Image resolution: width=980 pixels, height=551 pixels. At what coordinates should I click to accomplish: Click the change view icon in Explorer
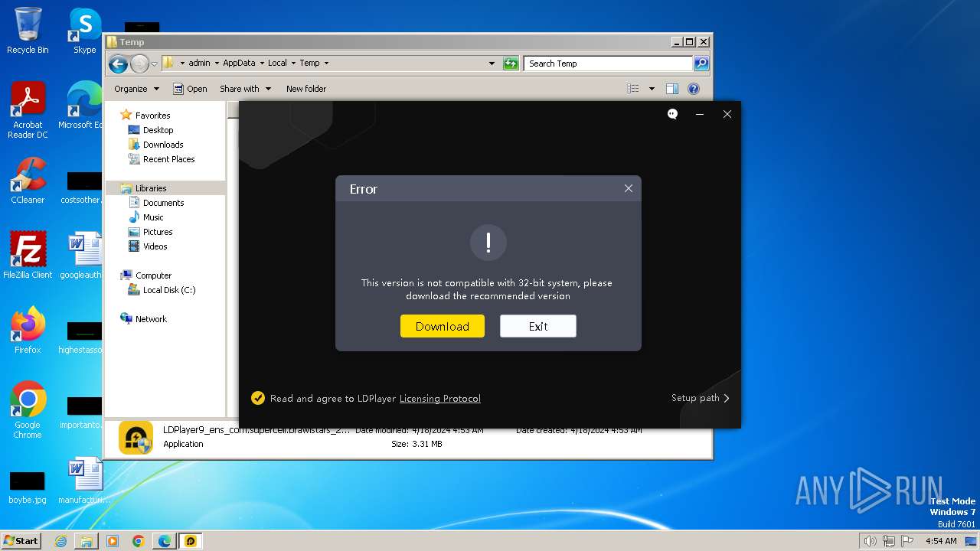tap(633, 89)
